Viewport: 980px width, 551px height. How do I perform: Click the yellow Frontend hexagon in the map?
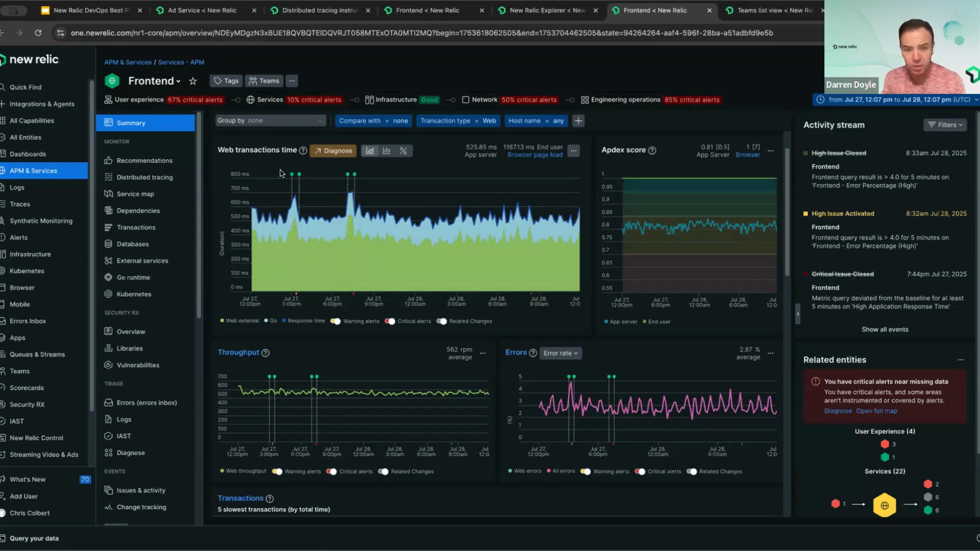[885, 505]
